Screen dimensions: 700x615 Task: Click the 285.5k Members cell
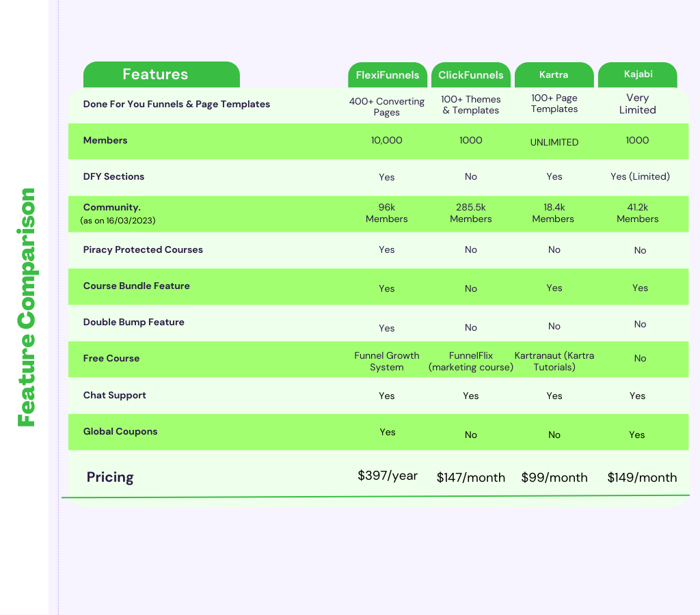click(471, 213)
